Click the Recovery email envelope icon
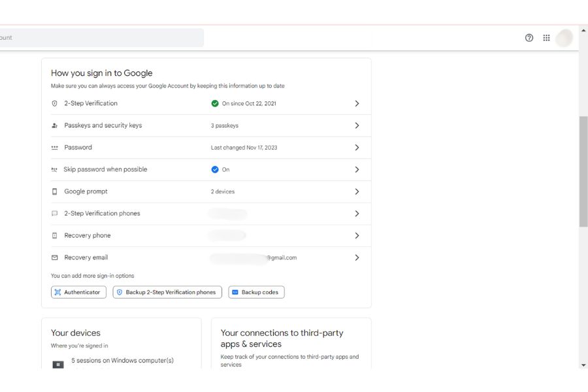Screen dimensions: 588x392 [55, 257]
